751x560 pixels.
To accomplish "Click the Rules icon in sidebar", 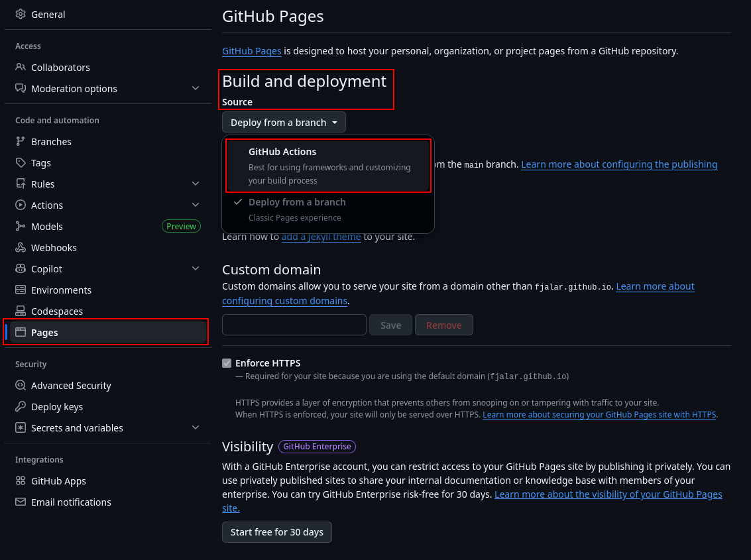I will pos(20,184).
